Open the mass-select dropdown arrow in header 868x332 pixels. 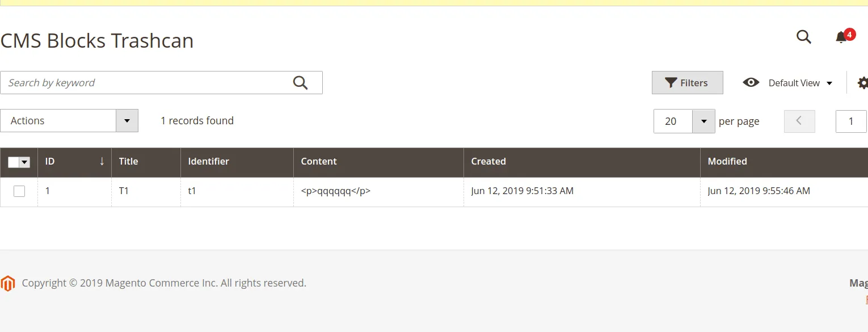24,162
